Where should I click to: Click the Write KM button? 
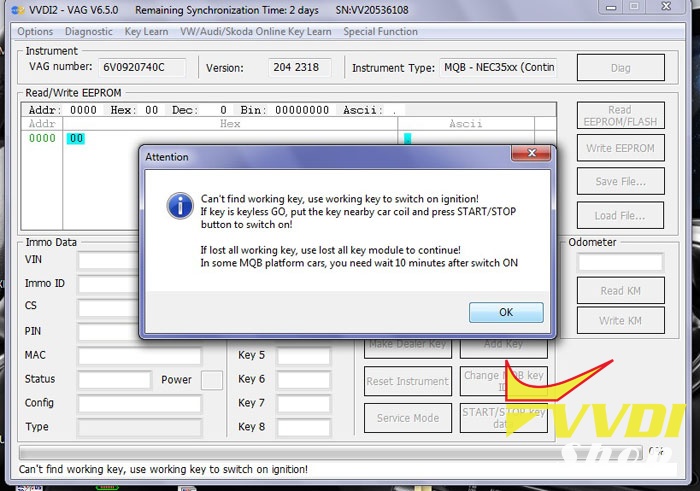(x=621, y=320)
